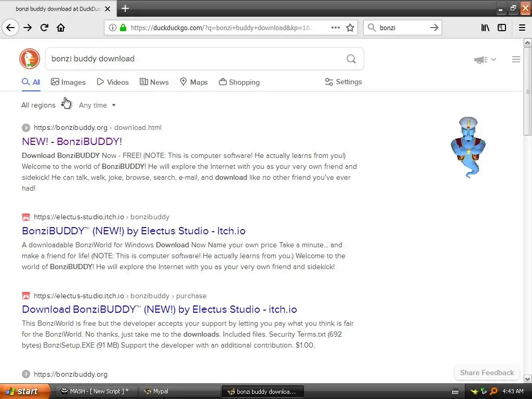Open the Windows Start button
Viewport: 532px width, 399px height.
tap(25, 391)
